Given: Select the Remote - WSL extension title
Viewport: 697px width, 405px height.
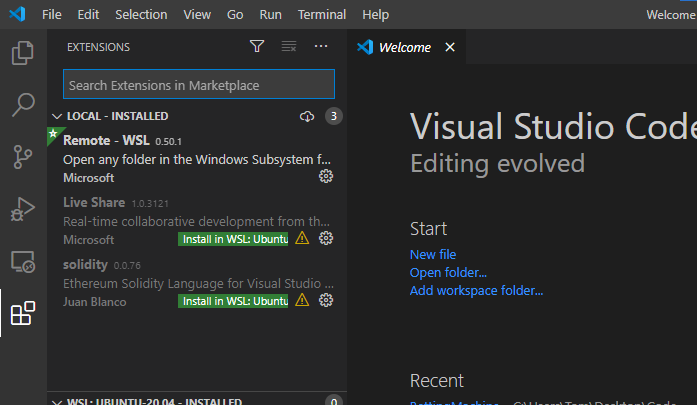Looking at the screenshot, I should click(x=106, y=140).
